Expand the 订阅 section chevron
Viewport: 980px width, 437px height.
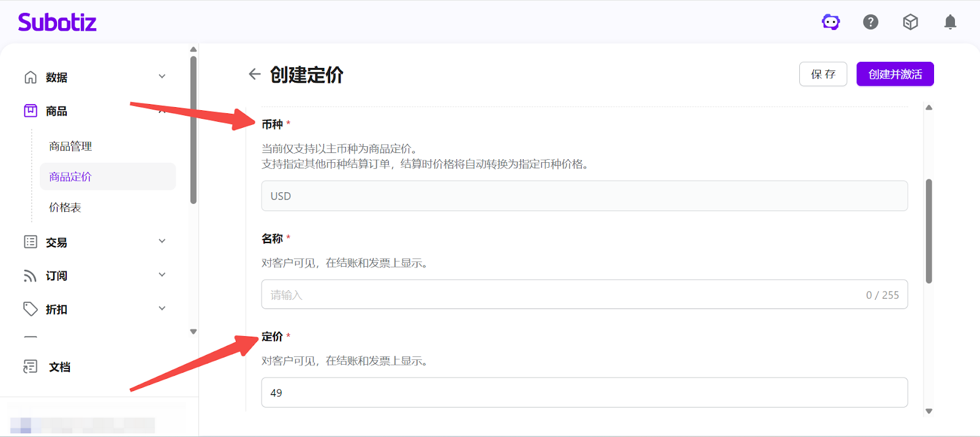click(162, 275)
